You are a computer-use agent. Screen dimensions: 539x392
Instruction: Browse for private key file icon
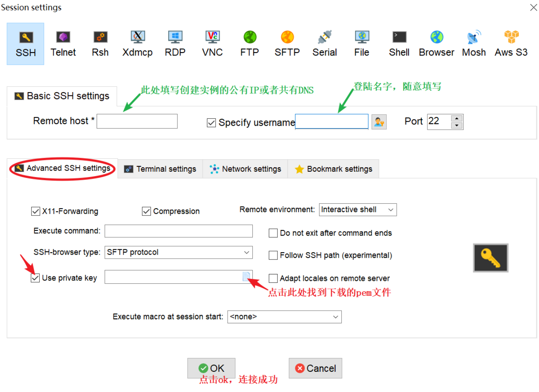point(246,276)
